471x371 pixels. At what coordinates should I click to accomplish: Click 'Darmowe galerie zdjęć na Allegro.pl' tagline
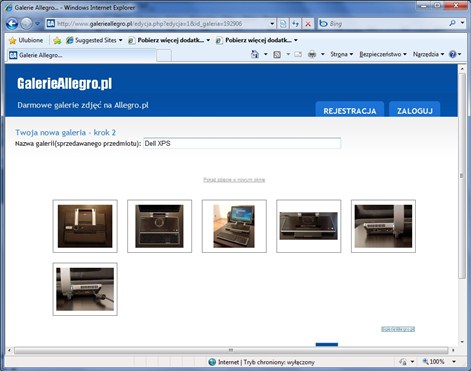[x=83, y=105]
